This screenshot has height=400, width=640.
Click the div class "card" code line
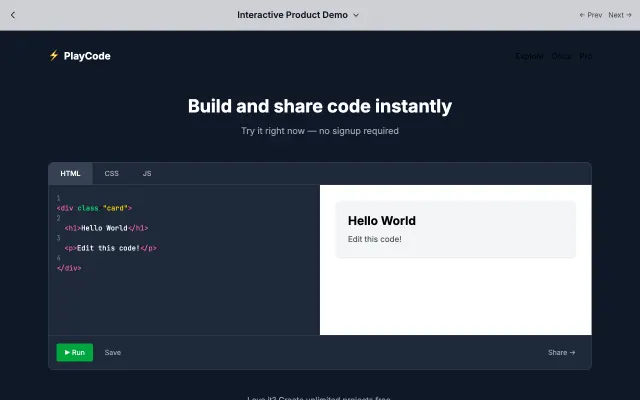pos(94,208)
